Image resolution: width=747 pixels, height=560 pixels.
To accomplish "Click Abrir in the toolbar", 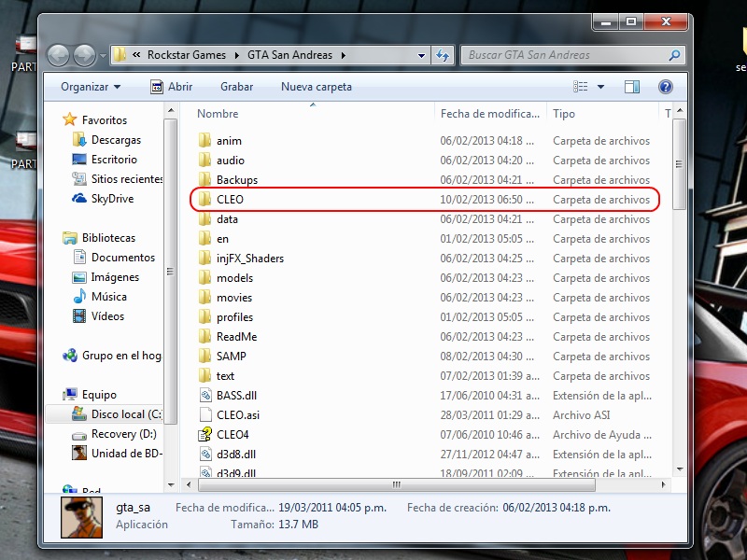I will click(x=172, y=87).
